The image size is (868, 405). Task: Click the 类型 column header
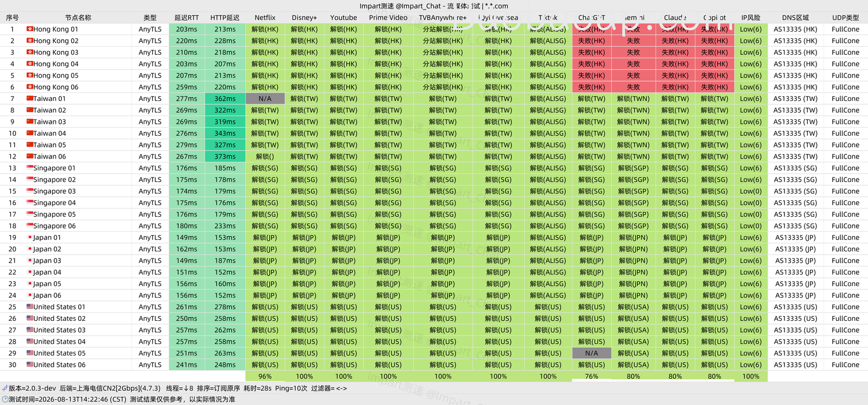[x=150, y=17]
